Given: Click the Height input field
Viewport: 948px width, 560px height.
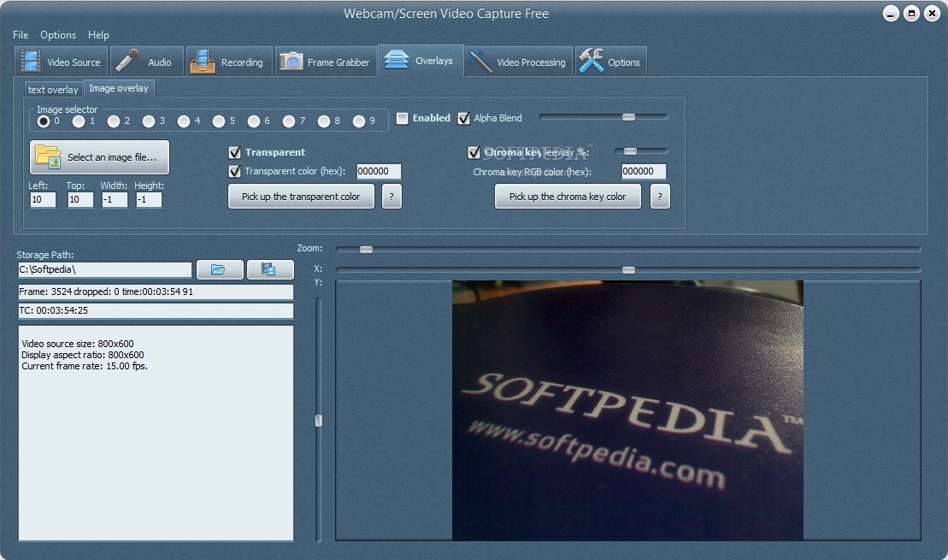Looking at the screenshot, I should (149, 199).
